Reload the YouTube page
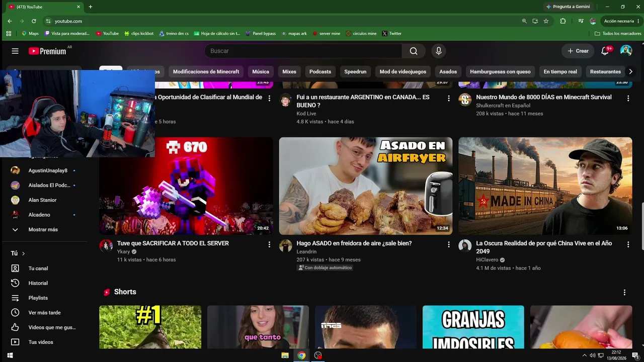This screenshot has height=362, width=644. pyautogui.click(x=34, y=21)
